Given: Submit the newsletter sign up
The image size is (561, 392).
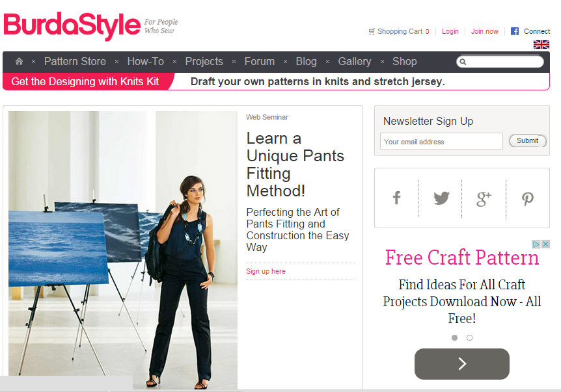Looking at the screenshot, I should pos(528,141).
